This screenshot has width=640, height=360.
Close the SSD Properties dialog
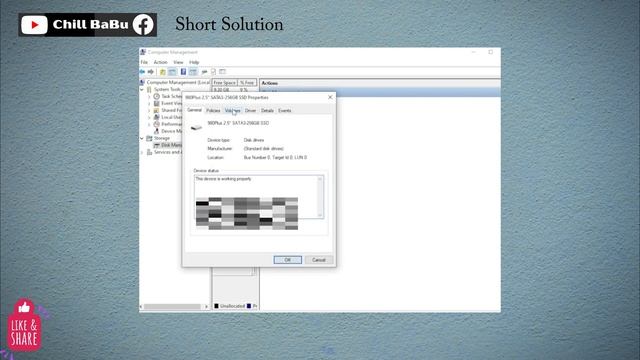[330, 97]
